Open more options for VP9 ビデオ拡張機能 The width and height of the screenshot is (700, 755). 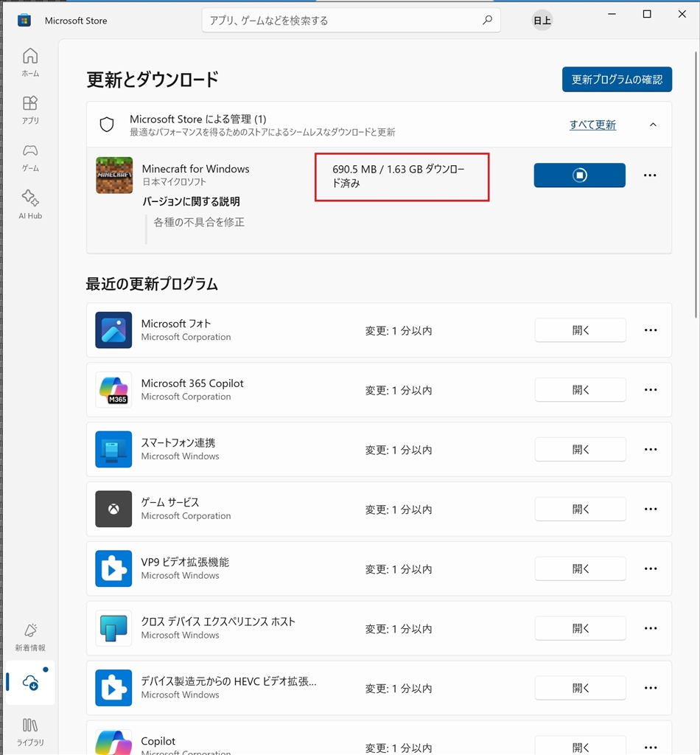tap(651, 568)
